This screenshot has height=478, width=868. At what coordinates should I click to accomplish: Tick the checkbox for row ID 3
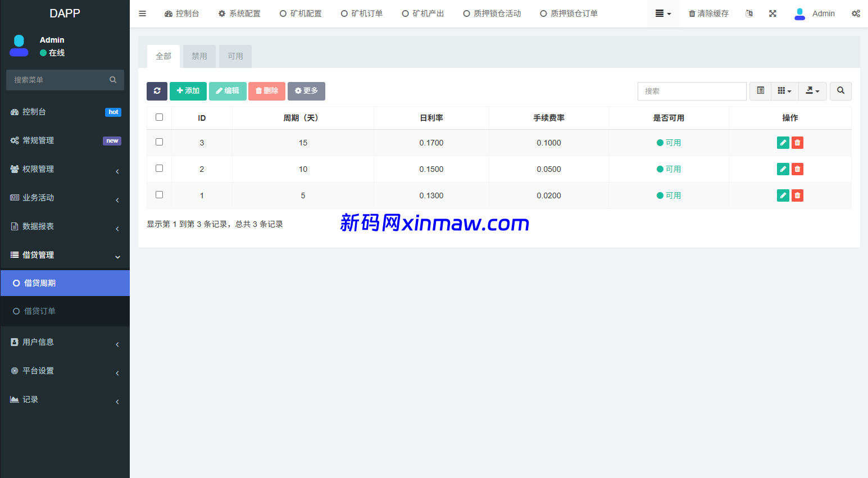(159, 142)
